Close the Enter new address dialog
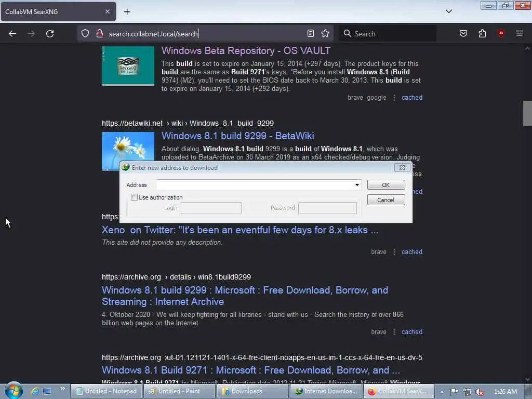The height and width of the screenshot is (399, 532). tap(402, 168)
